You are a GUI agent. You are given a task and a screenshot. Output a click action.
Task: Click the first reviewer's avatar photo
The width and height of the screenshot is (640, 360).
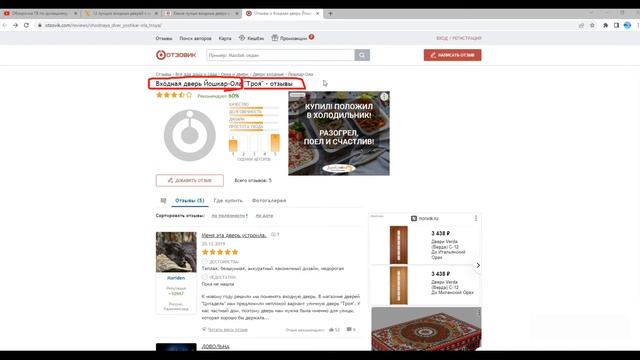point(176,252)
